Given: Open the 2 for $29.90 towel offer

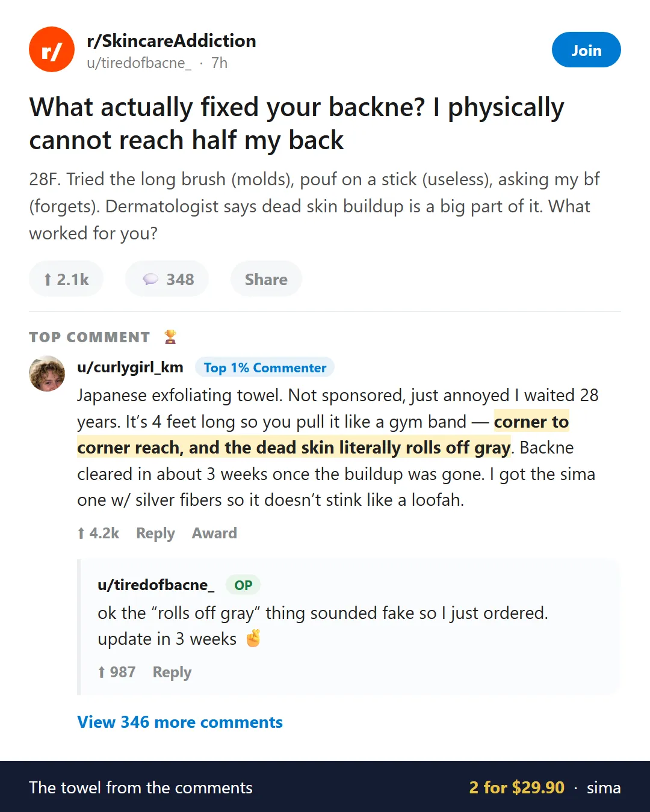Looking at the screenshot, I should point(516,787).
